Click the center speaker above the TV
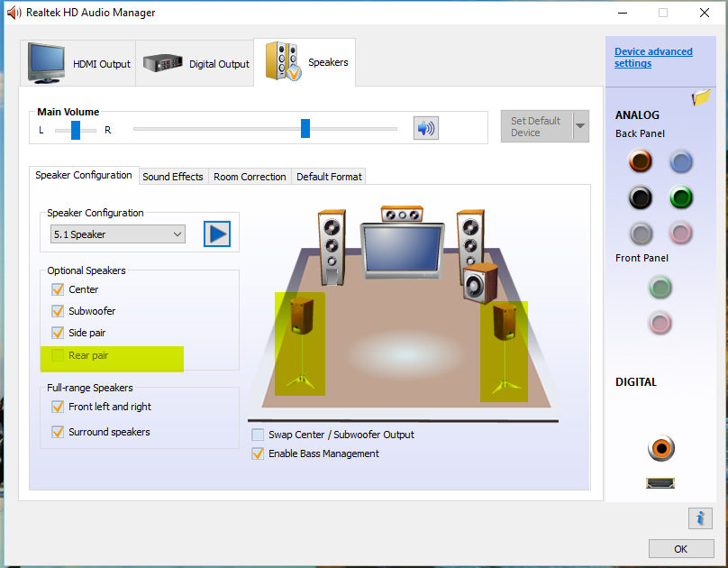The height and width of the screenshot is (568, 728). click(x=402, y=214)
